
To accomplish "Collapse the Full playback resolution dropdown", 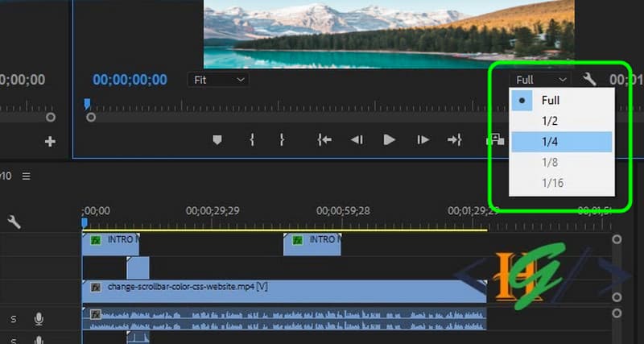I will 542,80.
